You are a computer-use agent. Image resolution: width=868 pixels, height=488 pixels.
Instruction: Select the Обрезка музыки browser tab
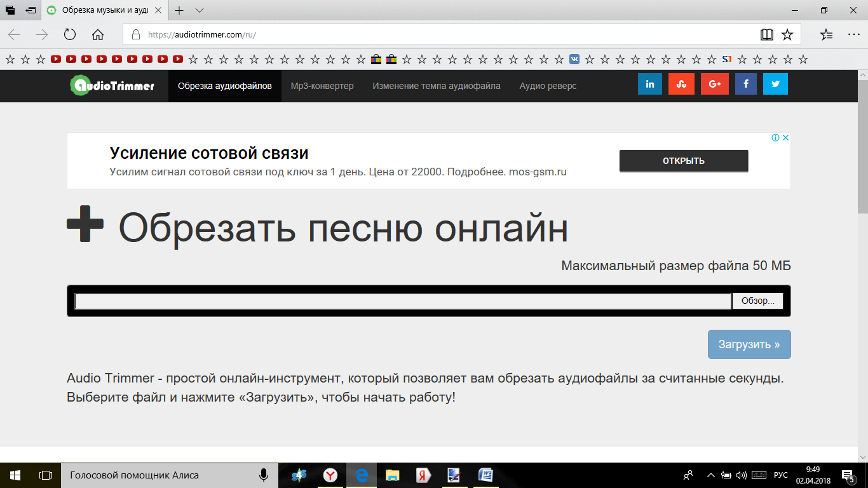click(105, 10)
